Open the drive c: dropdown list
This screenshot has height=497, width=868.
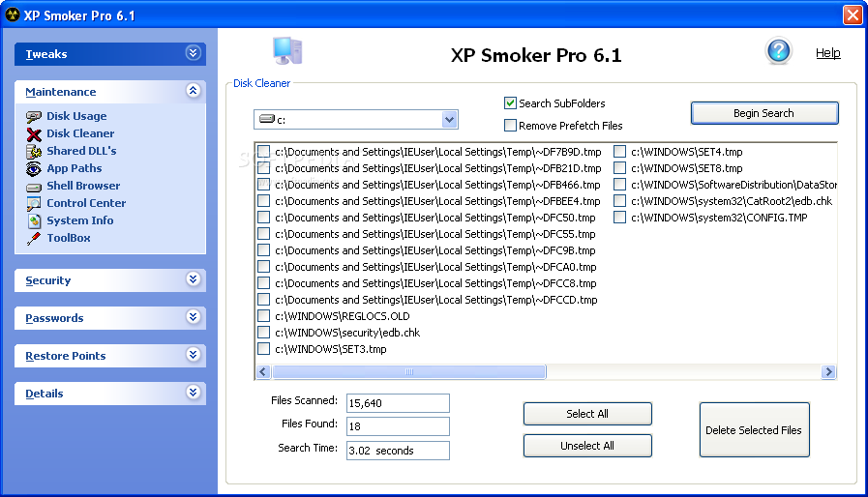[450, 119]
